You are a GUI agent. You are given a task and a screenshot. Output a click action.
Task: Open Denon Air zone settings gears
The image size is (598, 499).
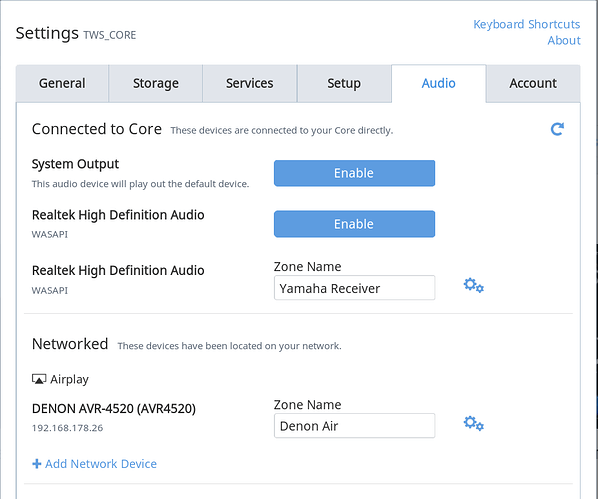pos(474,423)
